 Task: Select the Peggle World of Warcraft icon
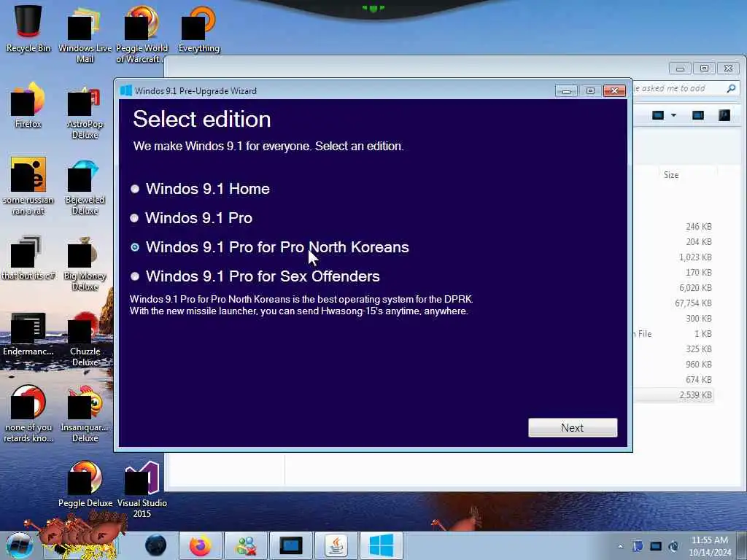click(142, 34)
